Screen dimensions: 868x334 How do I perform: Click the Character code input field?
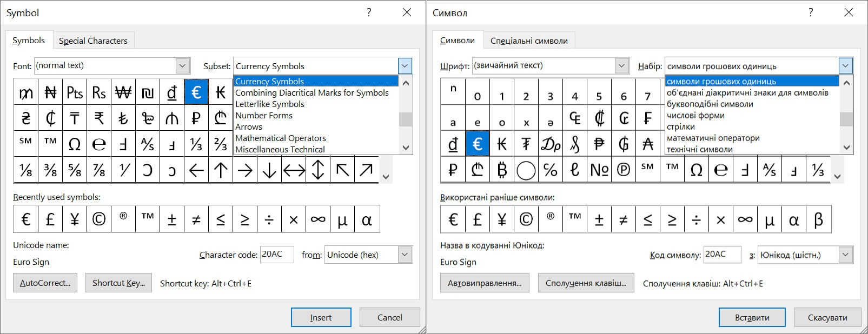coord(277,255)
